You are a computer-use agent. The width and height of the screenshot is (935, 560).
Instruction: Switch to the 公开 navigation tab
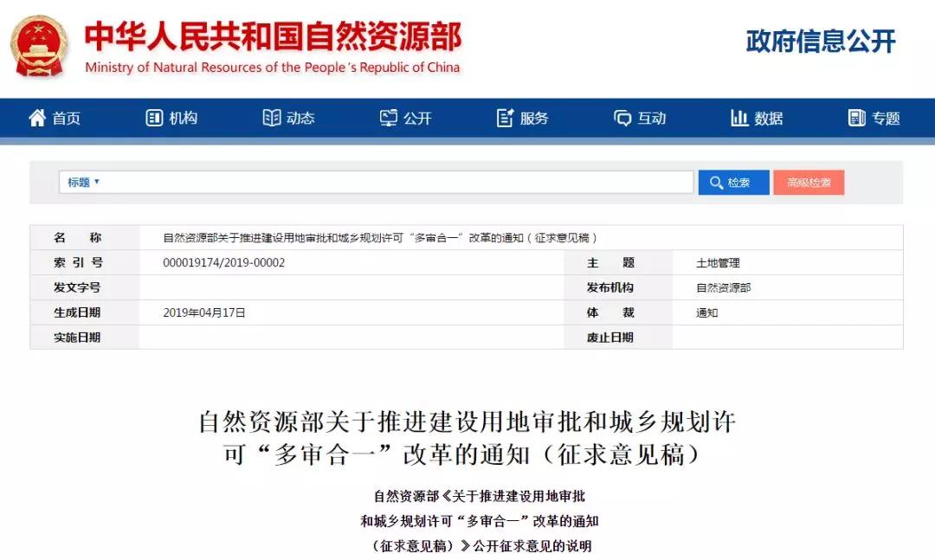(x=406, y=119)
